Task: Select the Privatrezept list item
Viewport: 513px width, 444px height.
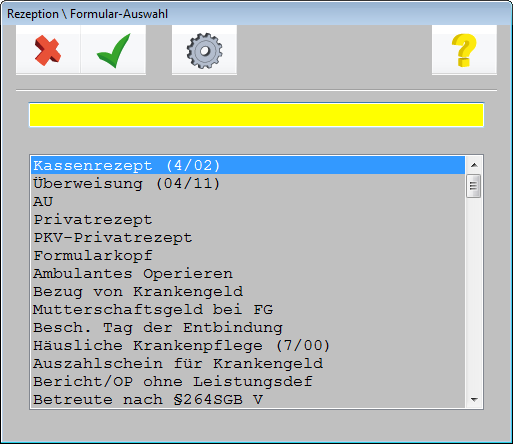Action: click(248, 220)
